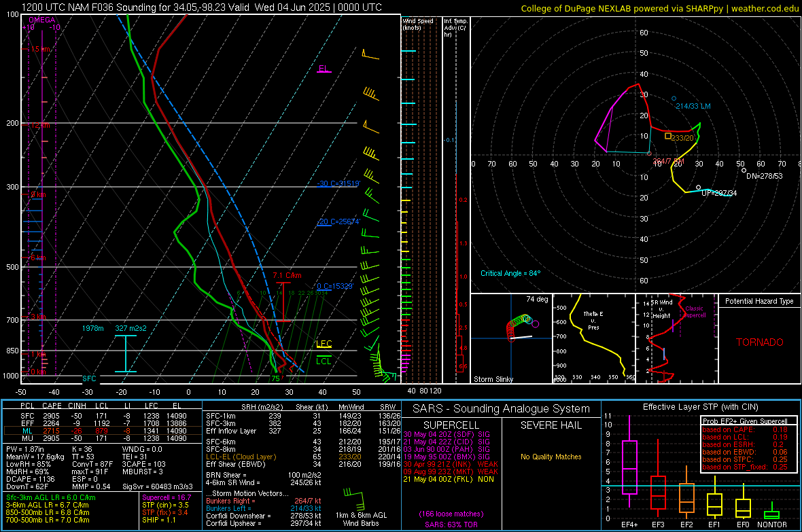Select the MU parcel row

[x=103, y=438]
